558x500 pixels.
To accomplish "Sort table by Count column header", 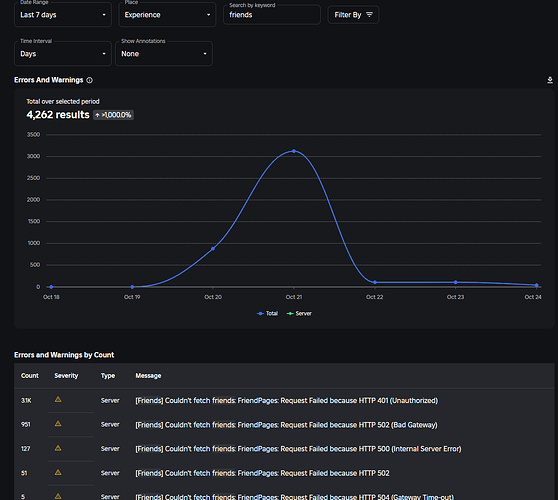I will pyautogui.click(x=30, y=376).
